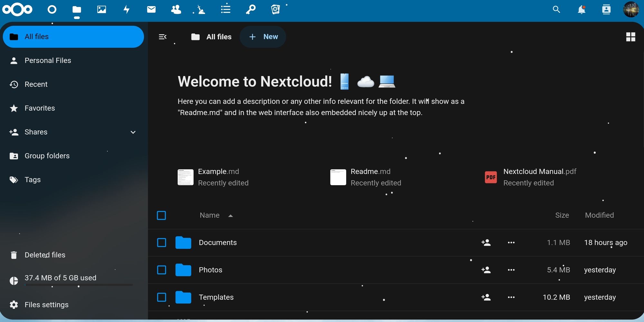644x322 pixels.
Task: Click the 1.1 MB size value
Action: pyautogui.click(x=558, y=242)
